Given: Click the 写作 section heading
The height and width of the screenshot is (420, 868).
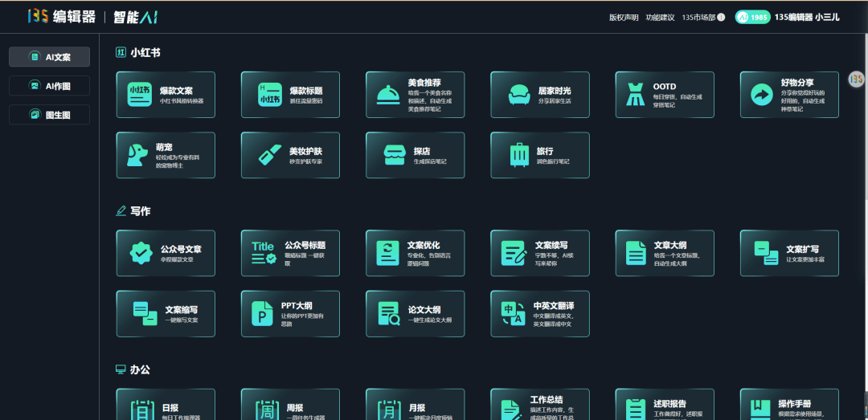Looking at the screenshot, I should [x=140, y=211].
